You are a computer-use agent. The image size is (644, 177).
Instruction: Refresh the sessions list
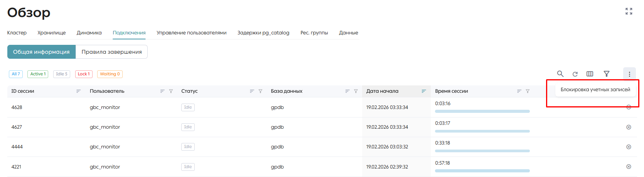575,74
